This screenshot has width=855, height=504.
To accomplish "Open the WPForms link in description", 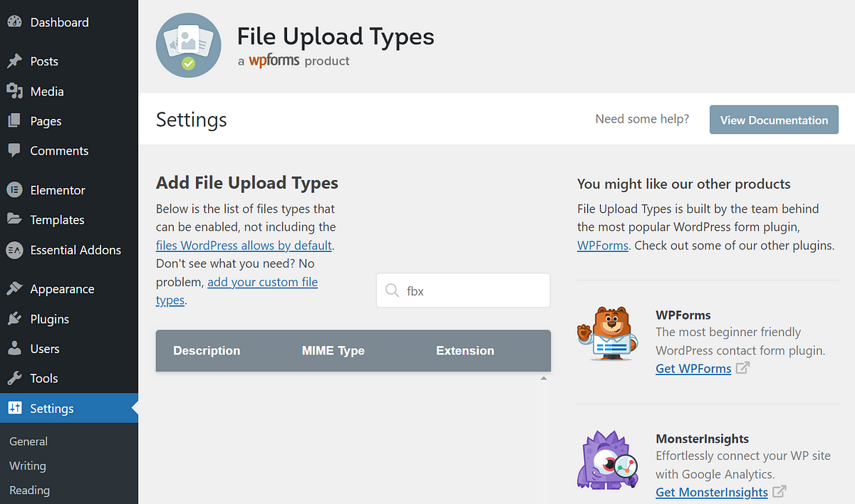I will 603,245.
